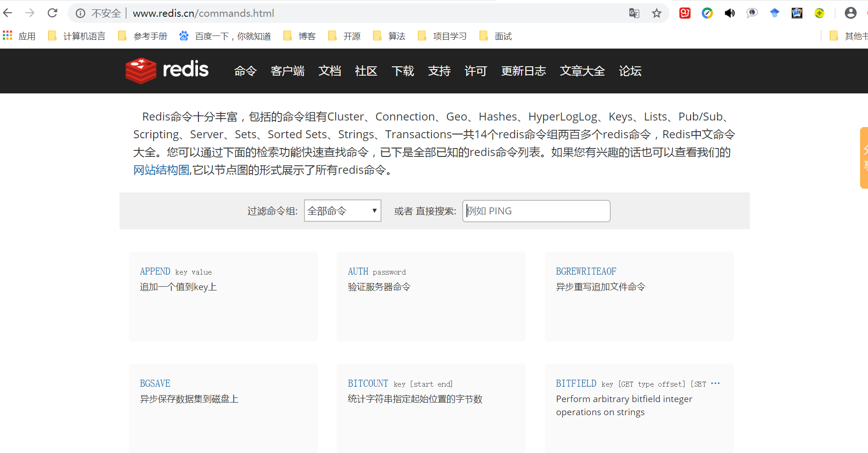Open the 客户端 navigation item
This screenshot has height=453, width=868.
(x=288, y=71)
